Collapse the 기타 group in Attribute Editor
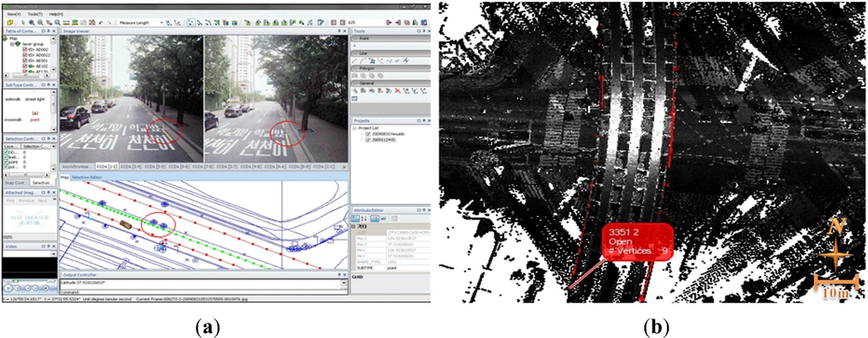The image size is (868, 338). tap(353, 227)
